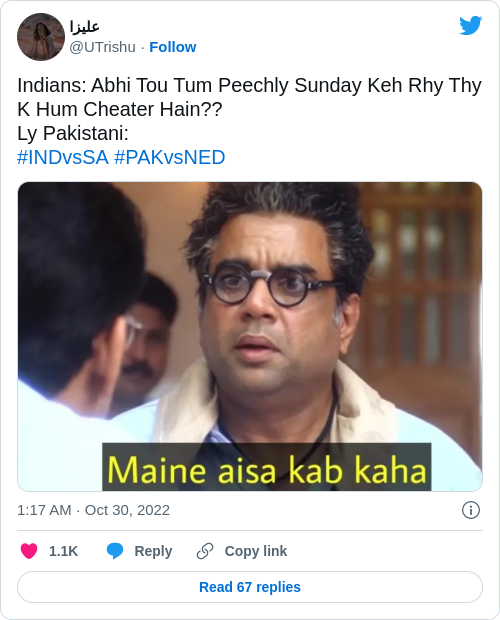Open the 1:17 AM Oct 30, 2022 timestamp
Image resolution: width=500 pixels, height=620 pixels.
[x=93, y=510]
